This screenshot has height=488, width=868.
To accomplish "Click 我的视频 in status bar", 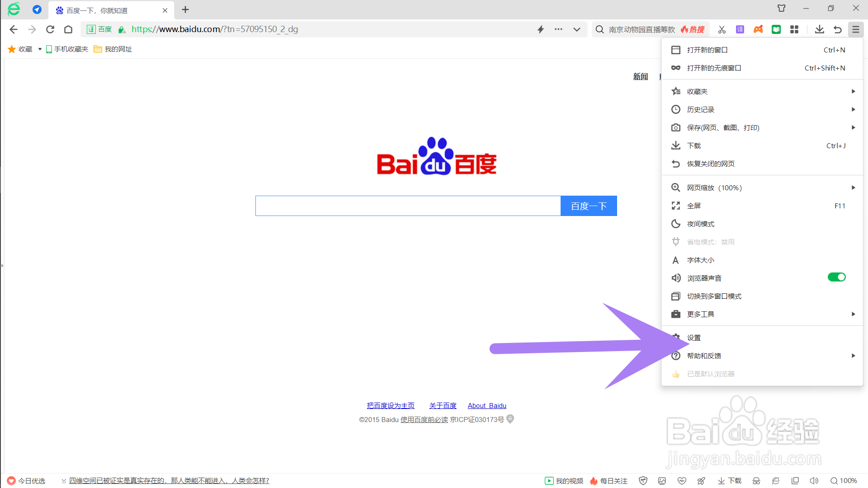I will point(564,481).
